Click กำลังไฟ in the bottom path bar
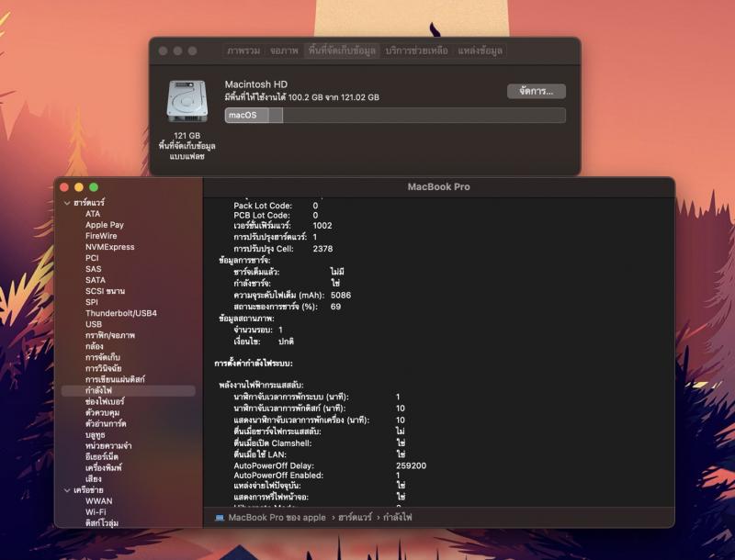The image size is (735, 560). pos(398,518)
